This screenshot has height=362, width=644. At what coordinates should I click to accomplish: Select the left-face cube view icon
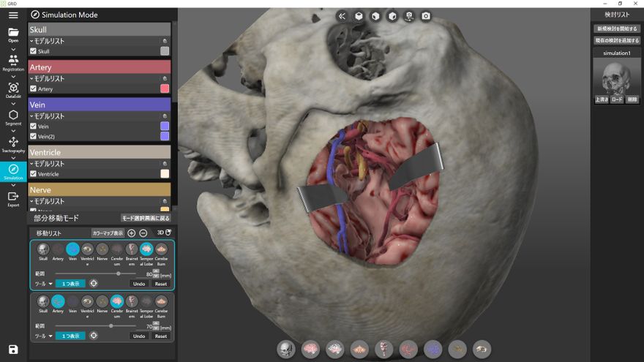coord(375,16)
